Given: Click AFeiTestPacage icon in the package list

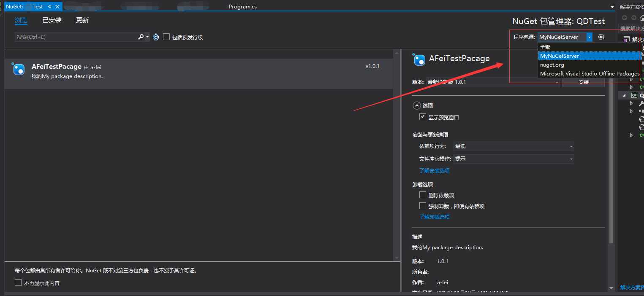Looking at the screenshot, I should tap(19, 69).
